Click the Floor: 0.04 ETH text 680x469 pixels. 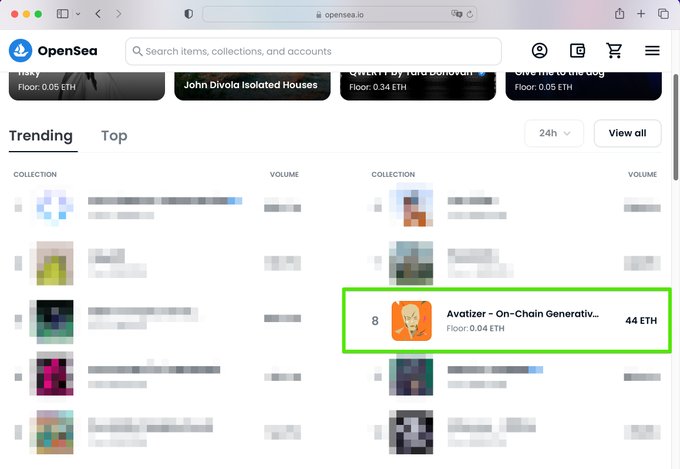point(475,328)
